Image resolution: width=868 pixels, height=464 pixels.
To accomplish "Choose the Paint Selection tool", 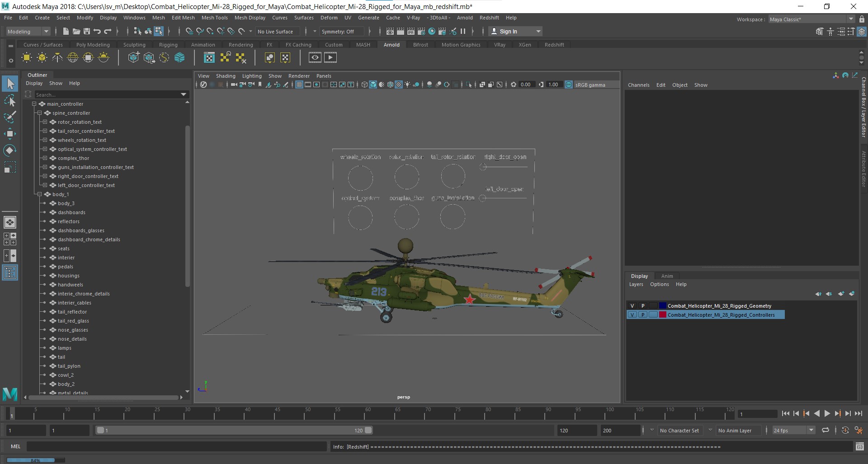I will tap(10, 117).
